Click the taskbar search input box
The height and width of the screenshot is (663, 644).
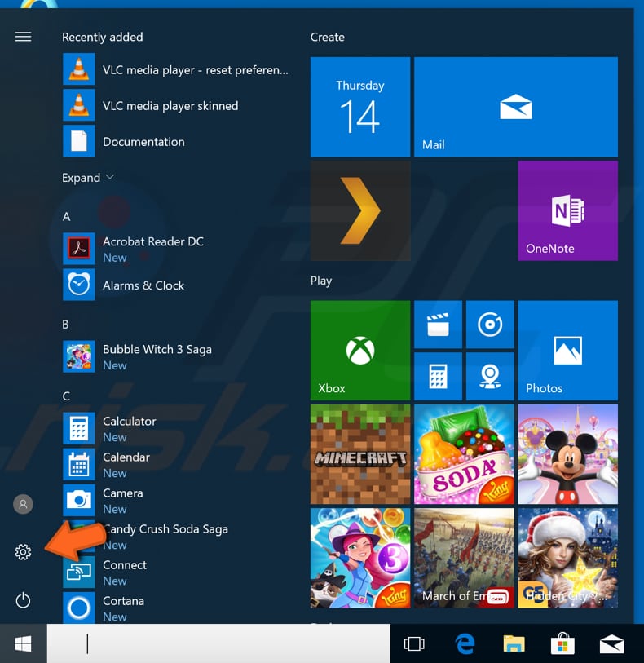[218, 643]
